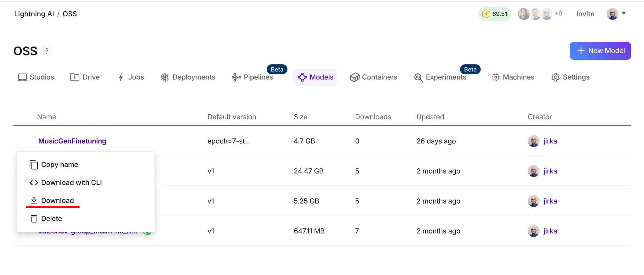
Task: Click the credits balance badge showing 69.51
Action: (x=495, y=14)
